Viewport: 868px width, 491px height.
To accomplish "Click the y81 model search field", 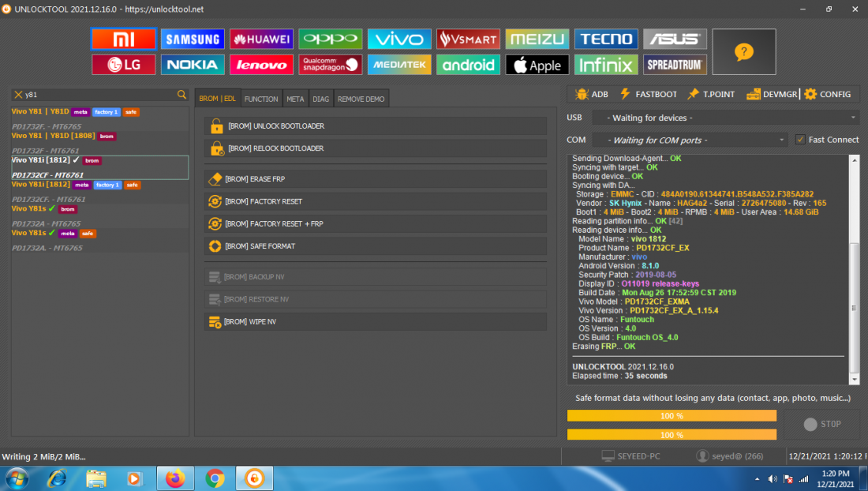I will coord(99,95).
